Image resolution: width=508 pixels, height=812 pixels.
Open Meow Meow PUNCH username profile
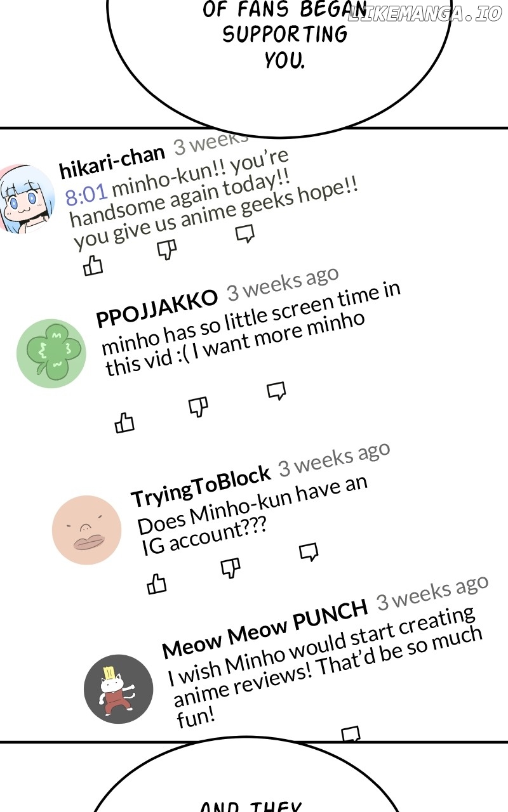pos(264,627)
